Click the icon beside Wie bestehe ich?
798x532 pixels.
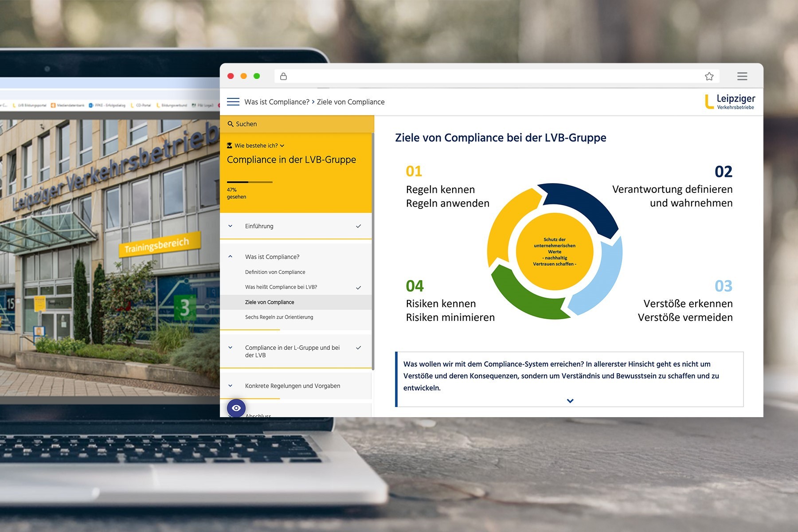[230, 145]
